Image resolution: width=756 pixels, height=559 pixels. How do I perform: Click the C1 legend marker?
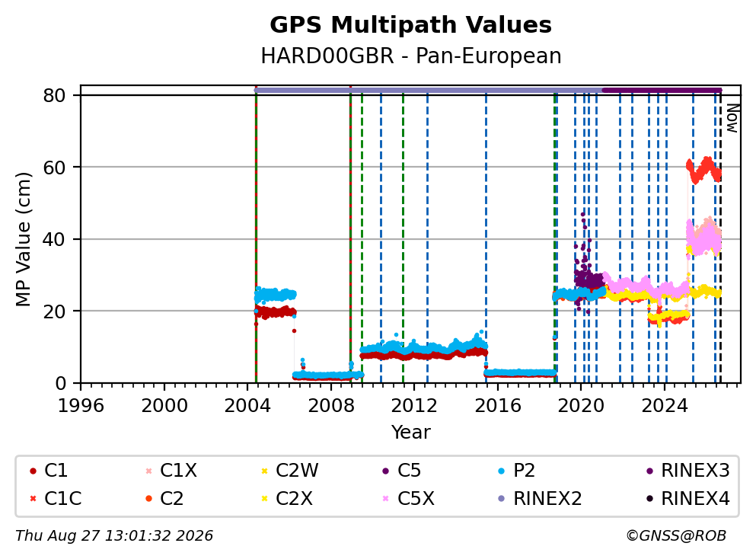click(x=33, y=471)
